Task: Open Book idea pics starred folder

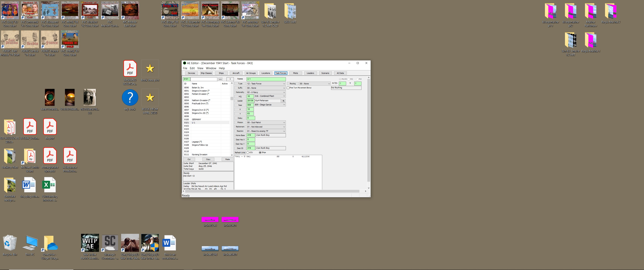Action: coord(150,71)
